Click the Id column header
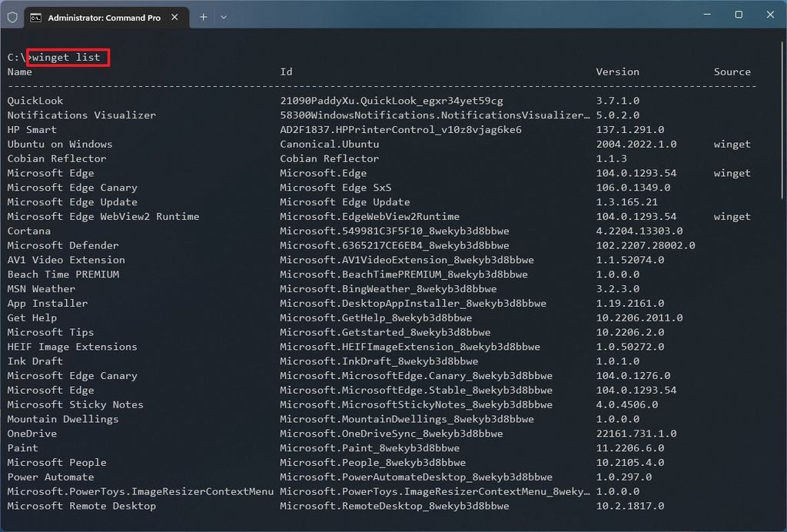The width and height of the screenshot is (787, 532). tap(285, 71)
